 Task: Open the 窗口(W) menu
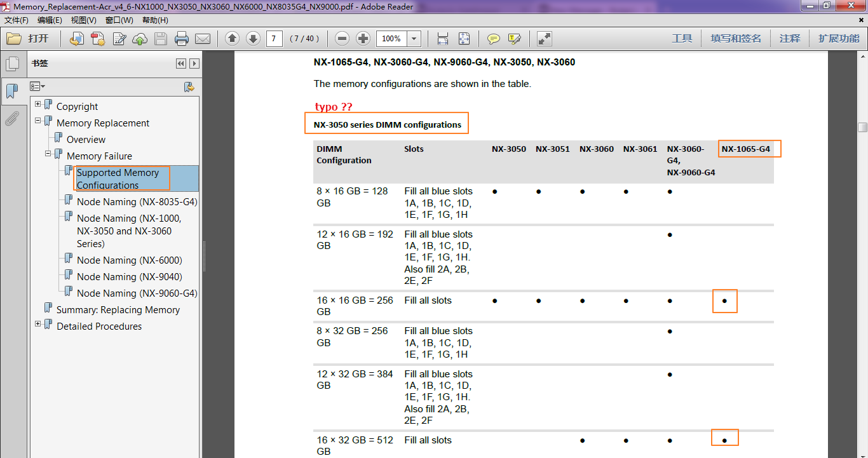119,20
